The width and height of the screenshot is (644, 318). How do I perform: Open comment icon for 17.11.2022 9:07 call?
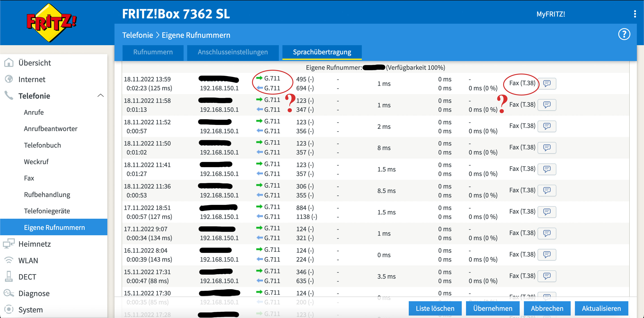tap(547, 233)
